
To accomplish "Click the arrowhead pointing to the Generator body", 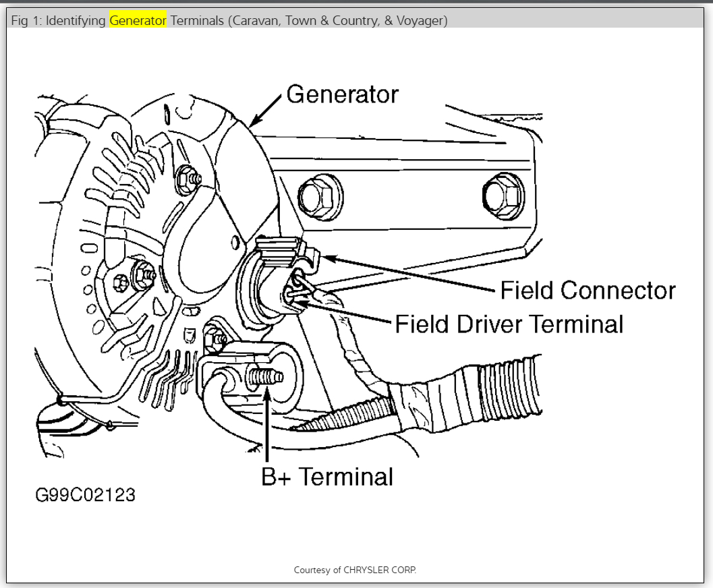I will coord(255,121).
